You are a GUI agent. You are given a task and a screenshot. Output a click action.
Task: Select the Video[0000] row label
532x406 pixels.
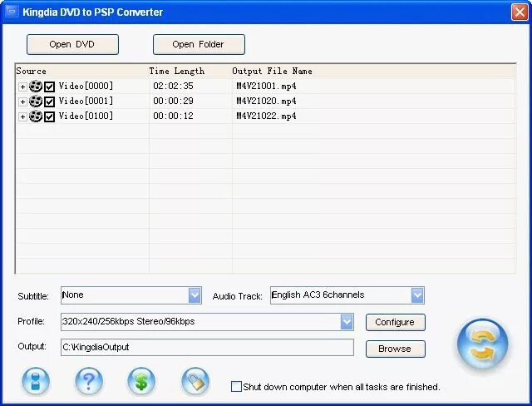[x=86, y=86]
